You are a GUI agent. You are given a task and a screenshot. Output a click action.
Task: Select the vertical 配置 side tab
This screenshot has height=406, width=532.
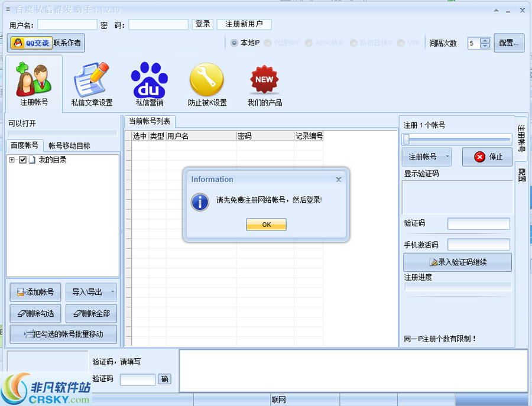521,176
